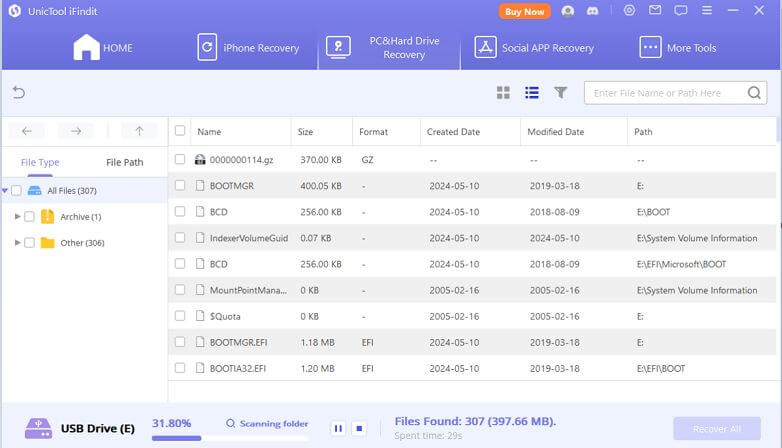The height and width of the screenshot is (448, 782).
Task: Tick the Archive (1) checkbox
Action: click(x=29, y=216)
